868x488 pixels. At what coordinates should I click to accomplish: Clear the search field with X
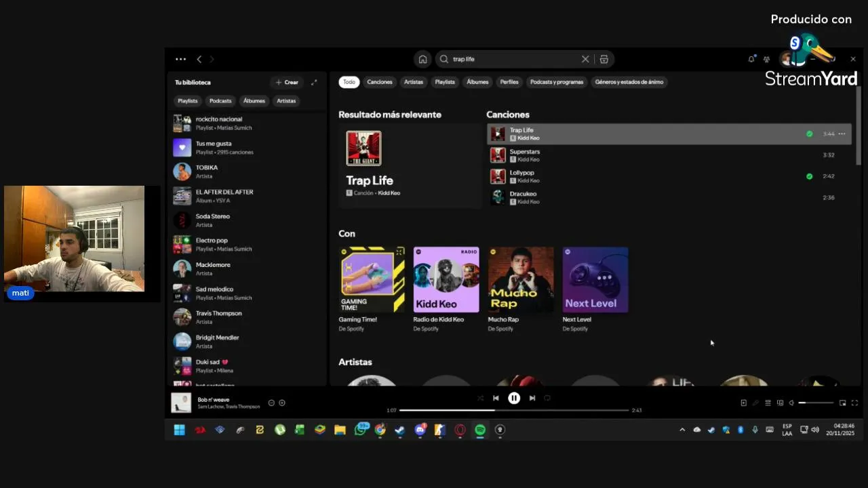coord(585,59)
